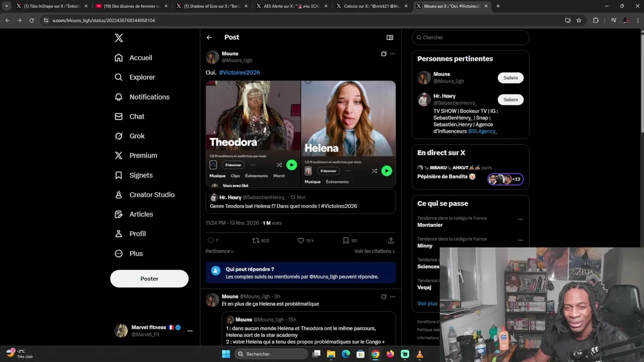This screenshot has width=644, height=362.
Task: Open the Theodora image
Action: pos(253,134)
